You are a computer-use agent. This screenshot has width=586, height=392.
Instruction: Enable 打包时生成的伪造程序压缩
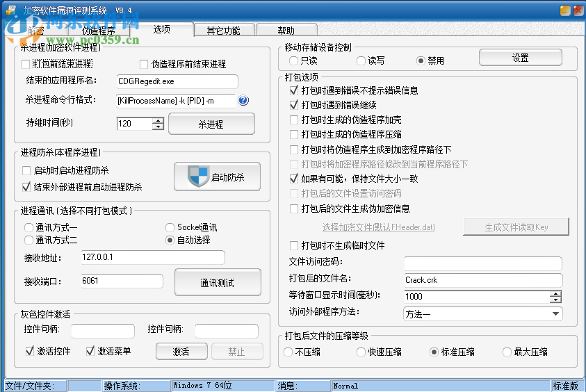294,134
